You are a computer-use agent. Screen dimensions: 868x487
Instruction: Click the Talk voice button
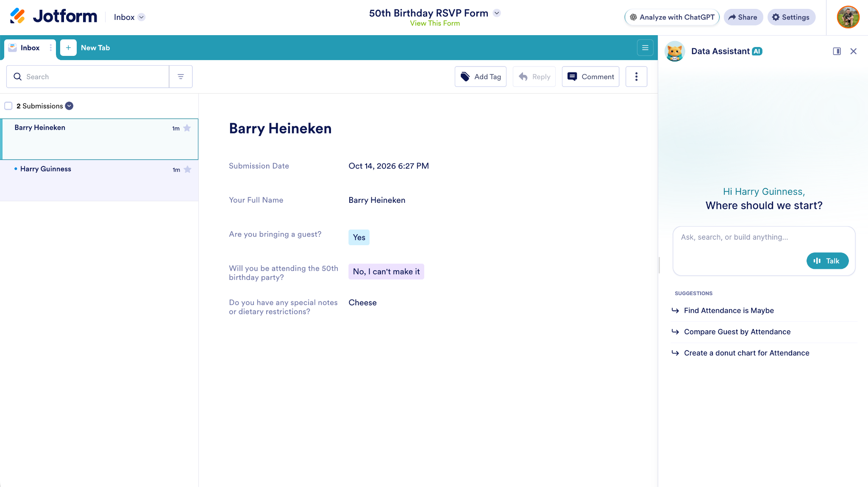coord(827,261)
